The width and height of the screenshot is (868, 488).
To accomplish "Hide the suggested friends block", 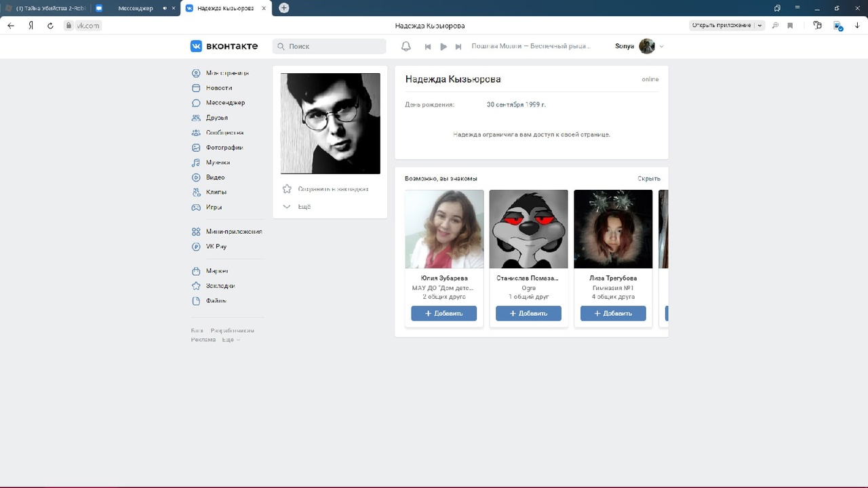I will (648, 179).
